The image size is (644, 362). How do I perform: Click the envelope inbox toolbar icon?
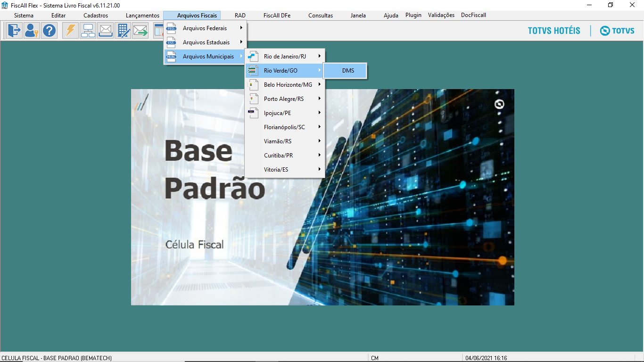pos(105,31)
